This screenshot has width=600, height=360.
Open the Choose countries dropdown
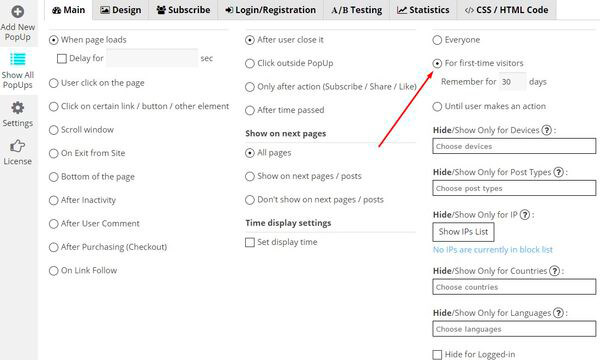(x=514, y=287)
